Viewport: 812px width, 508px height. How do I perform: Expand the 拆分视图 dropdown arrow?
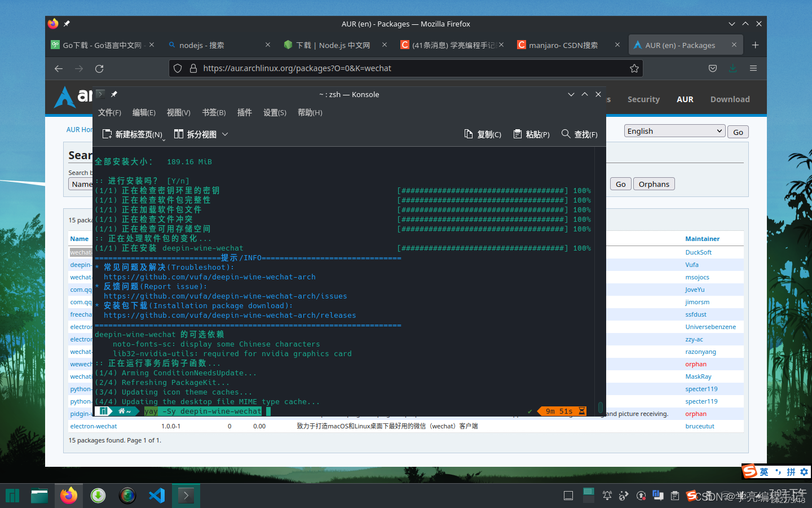pos(225,134)
